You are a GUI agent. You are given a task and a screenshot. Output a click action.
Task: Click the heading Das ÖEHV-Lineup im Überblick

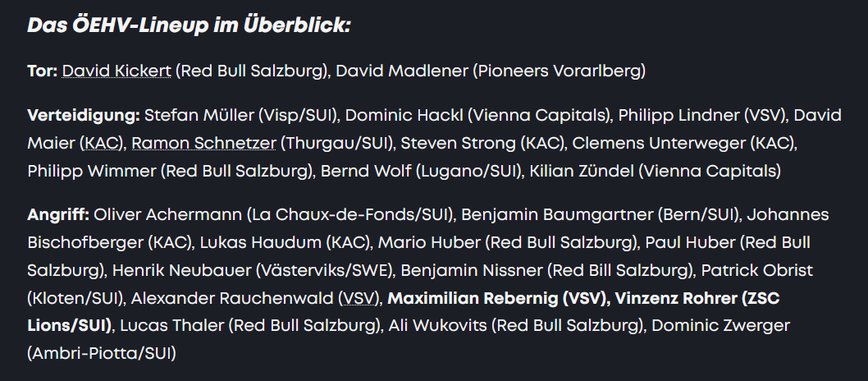point(190,25)
